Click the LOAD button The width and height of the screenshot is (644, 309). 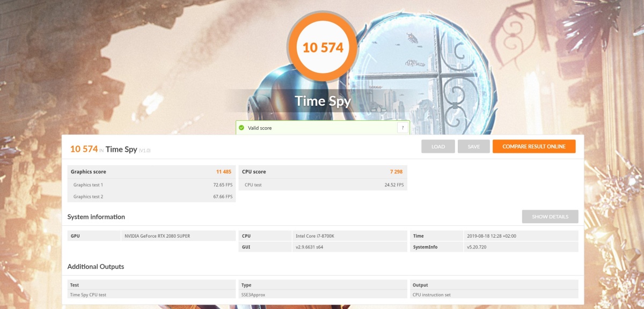coord(438,146)
